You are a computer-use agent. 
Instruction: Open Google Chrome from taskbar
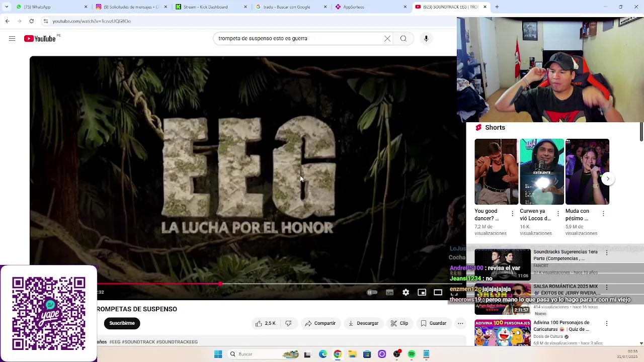coord(338,354)
